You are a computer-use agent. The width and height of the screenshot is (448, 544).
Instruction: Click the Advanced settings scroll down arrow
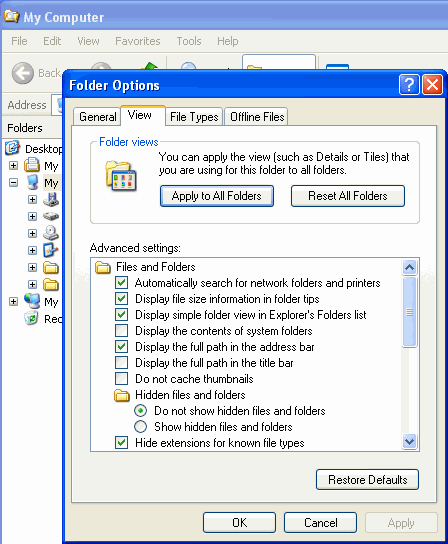(x=410, y=442)
